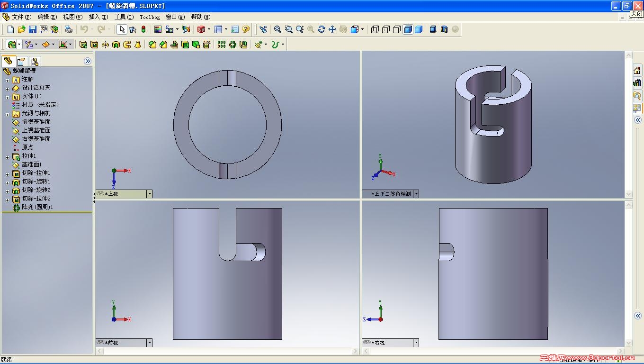Open the 文件(F) menu
Viewport: 644px width, 364px height.
tap(21, 17)
